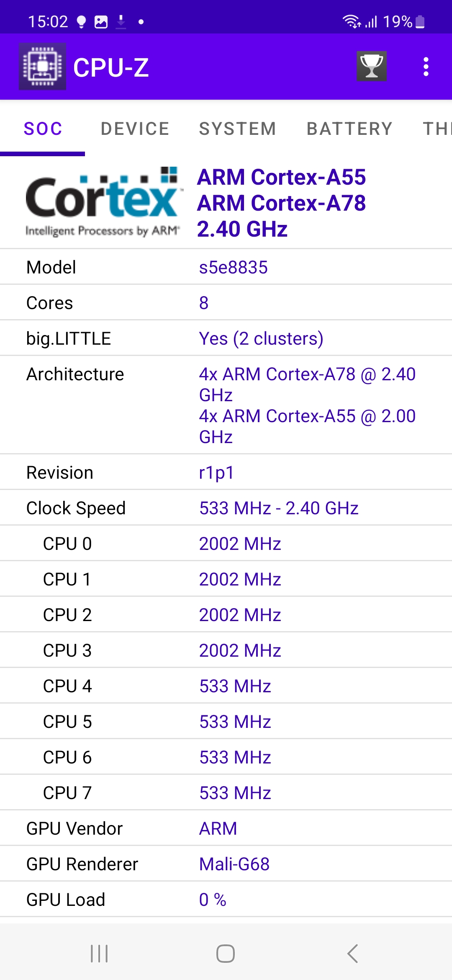This screenshot has width=452, height=980.
Task: Open the BATTERY tab
Action: [x=349, y=129]
